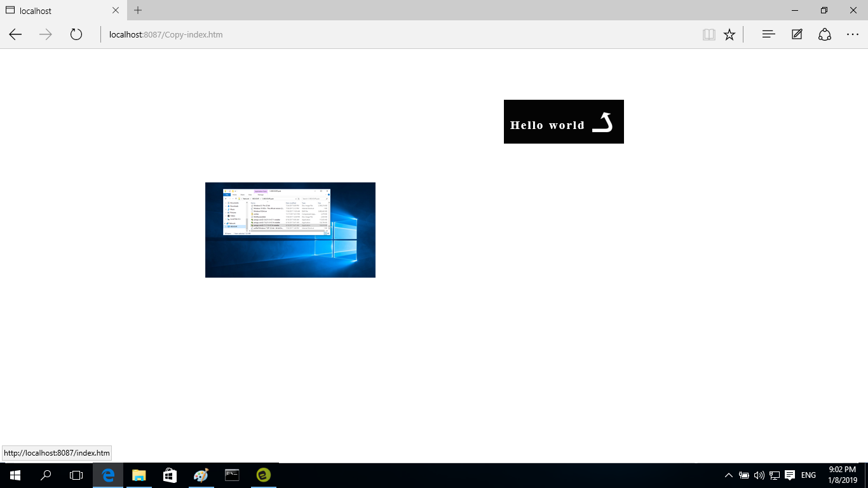Click the browser Back arrow

(x=15, y=35)
